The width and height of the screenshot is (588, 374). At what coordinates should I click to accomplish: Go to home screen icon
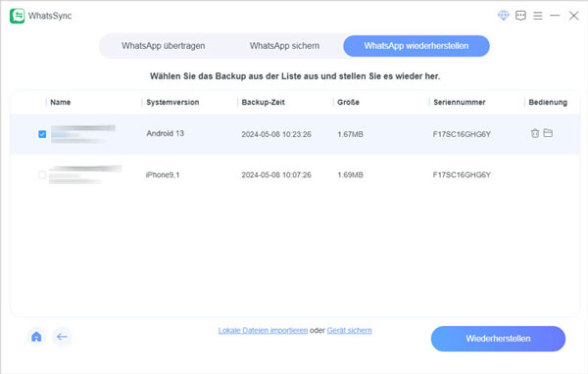(36, 337)
